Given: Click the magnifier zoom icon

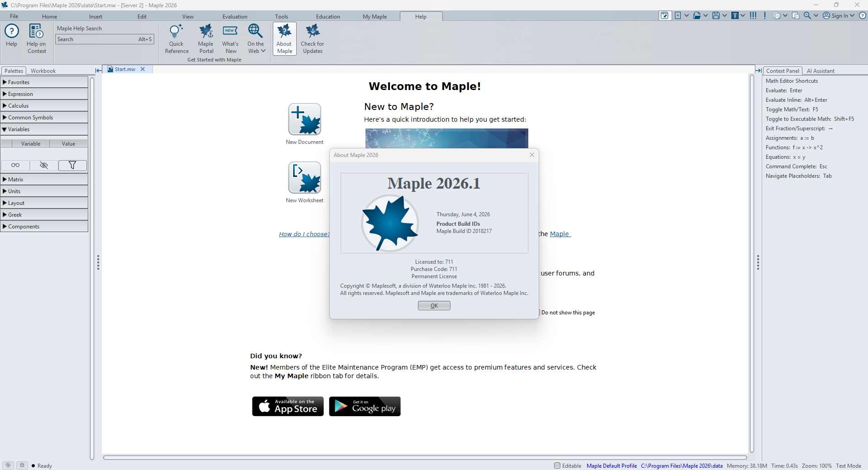Looking at the screenshot, I should tap(807, 16).
